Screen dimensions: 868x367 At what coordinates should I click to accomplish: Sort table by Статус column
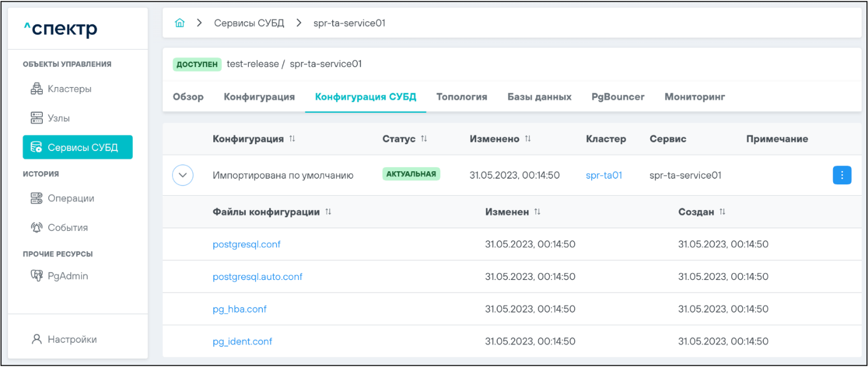click(x=424, y=139)
